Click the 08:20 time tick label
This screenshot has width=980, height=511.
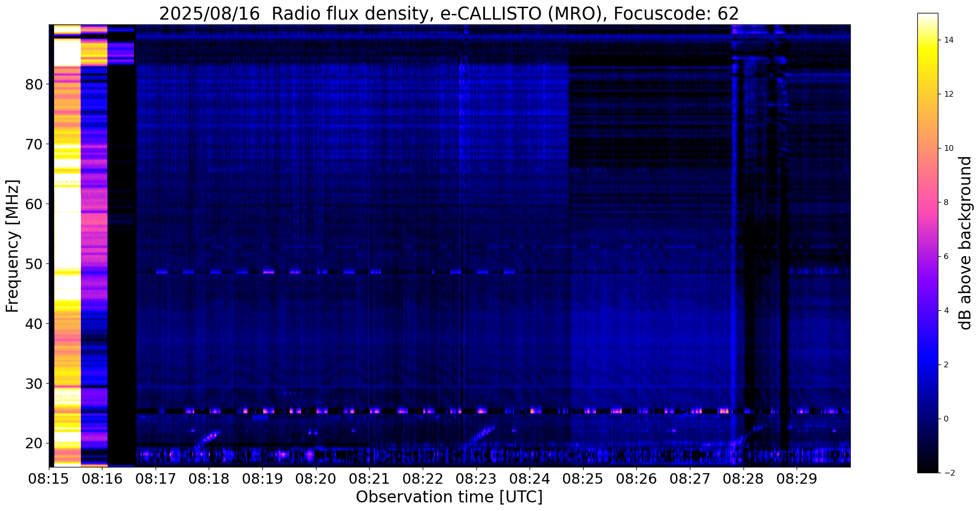pyautogui.click(x=316, y=478)
